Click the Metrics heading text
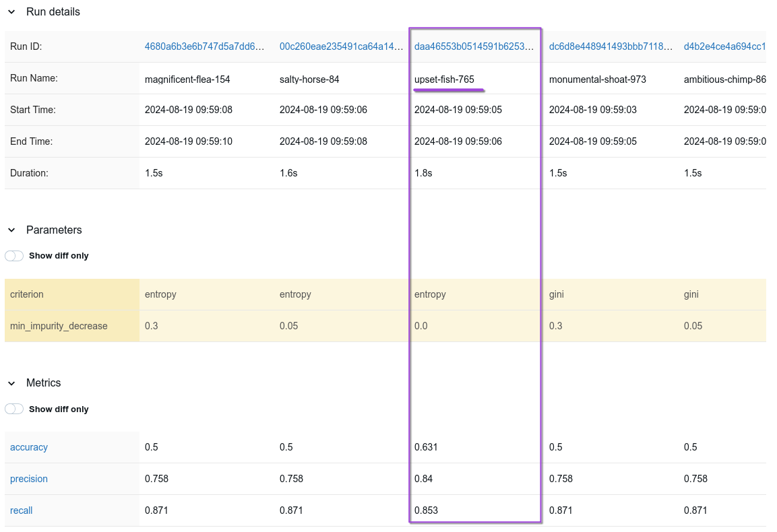Image resolution: width=777 pixels, height=532 pixels. [44, 383]
